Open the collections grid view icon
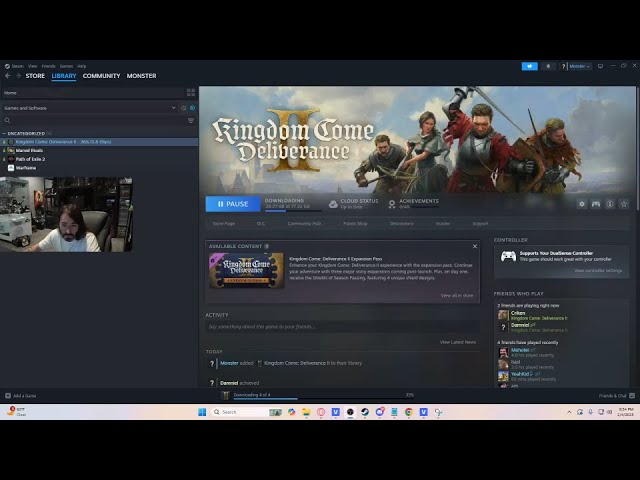The width and height of the screenshot is (640, 480). (x=191, y=93)
